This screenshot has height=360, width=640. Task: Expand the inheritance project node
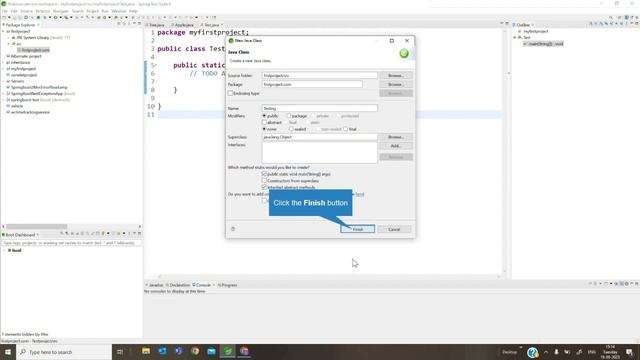tap(3, 62)
